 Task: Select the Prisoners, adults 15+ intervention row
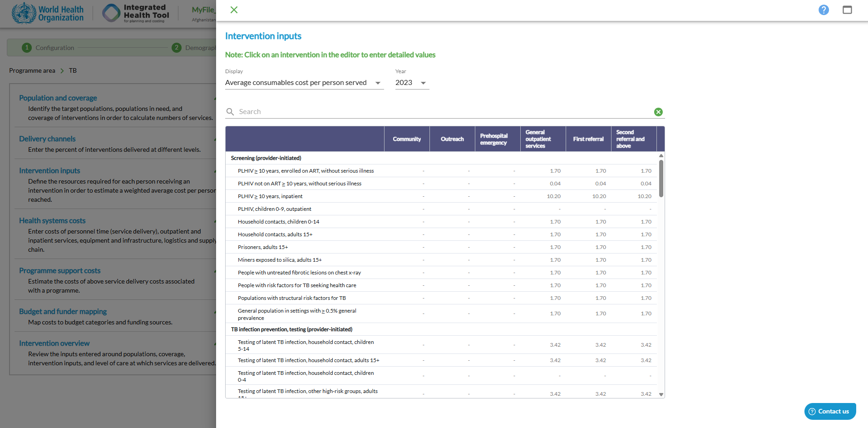[x=263, y=247]
